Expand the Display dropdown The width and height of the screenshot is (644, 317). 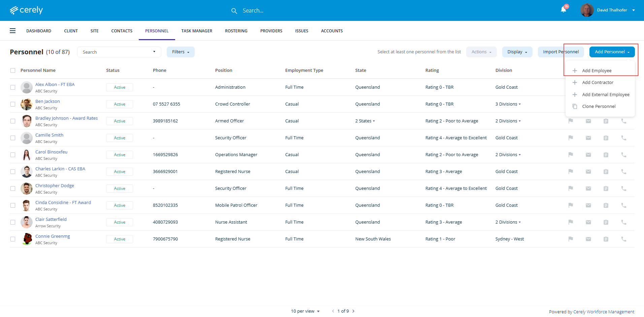[x=517, y=52]
